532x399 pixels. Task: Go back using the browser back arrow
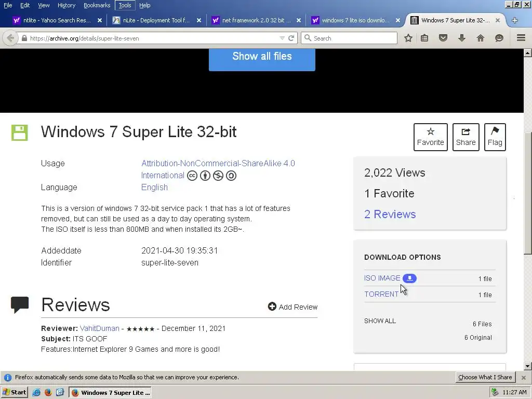click(10, 38)
